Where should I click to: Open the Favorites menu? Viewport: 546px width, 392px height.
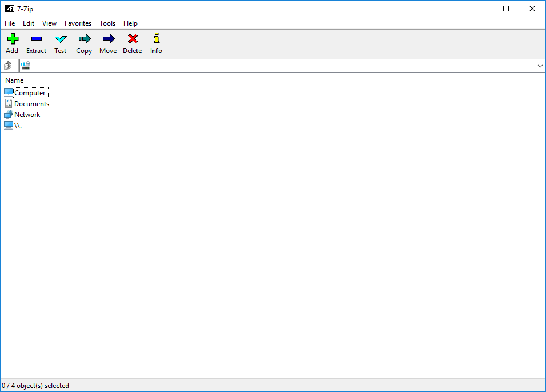click(x=78, y=23)
